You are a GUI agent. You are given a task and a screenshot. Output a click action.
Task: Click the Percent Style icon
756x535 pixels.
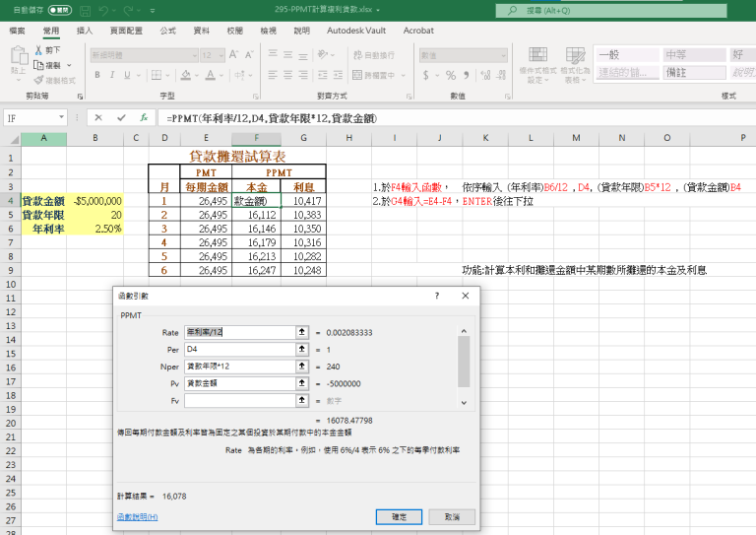pyautogui.click(x=451, y=75)
